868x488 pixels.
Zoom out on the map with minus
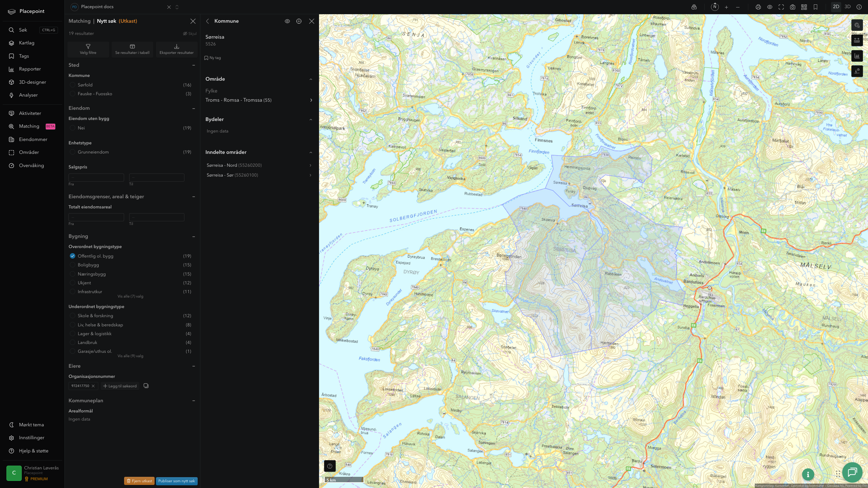point(738,7)
